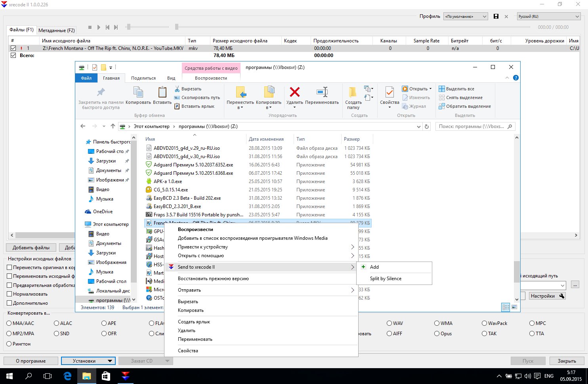588x384 pixels.
Task: Open the Файл tab in Explorer
Action: pyautogui.click(x=86, y=78)
